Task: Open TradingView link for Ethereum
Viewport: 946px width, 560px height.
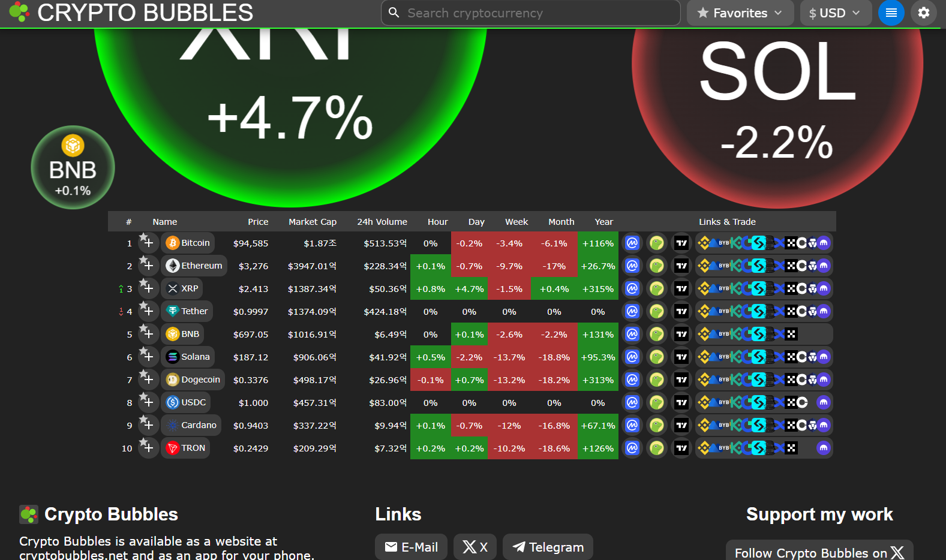Action: (x=681, y=266)
